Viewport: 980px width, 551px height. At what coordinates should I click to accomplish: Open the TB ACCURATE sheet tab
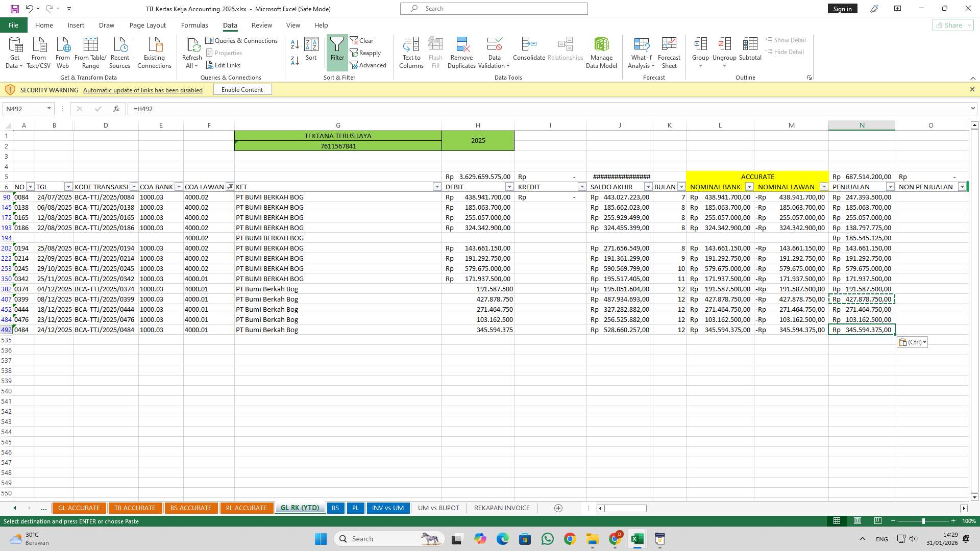tap(135, 508)
